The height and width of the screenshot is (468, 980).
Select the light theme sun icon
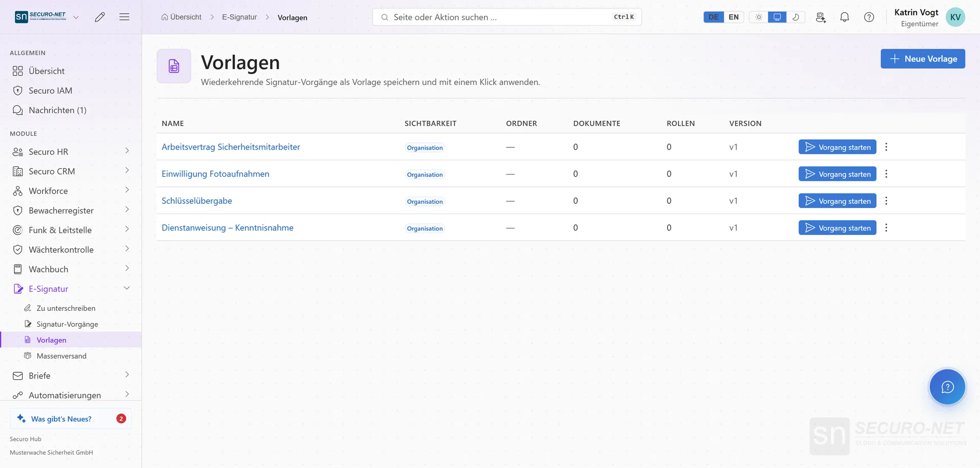759,17
